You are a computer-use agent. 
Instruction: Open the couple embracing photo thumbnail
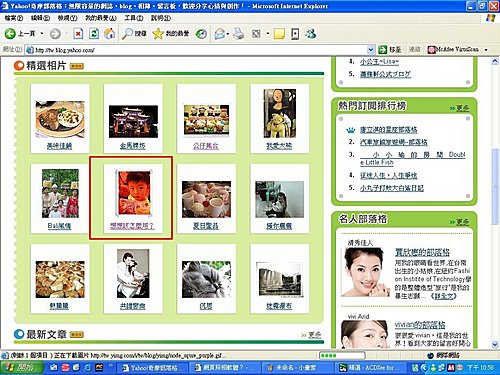(x=133, y=273)
